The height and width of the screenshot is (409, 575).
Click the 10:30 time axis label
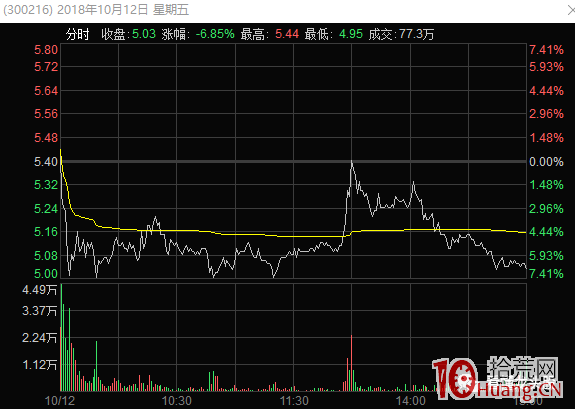[x=177, y=401]
